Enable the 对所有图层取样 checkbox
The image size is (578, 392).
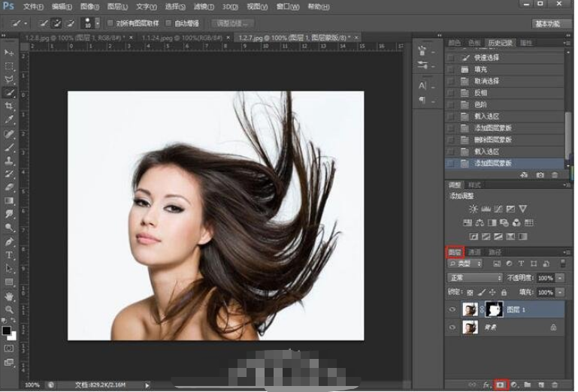pos(110,23)
